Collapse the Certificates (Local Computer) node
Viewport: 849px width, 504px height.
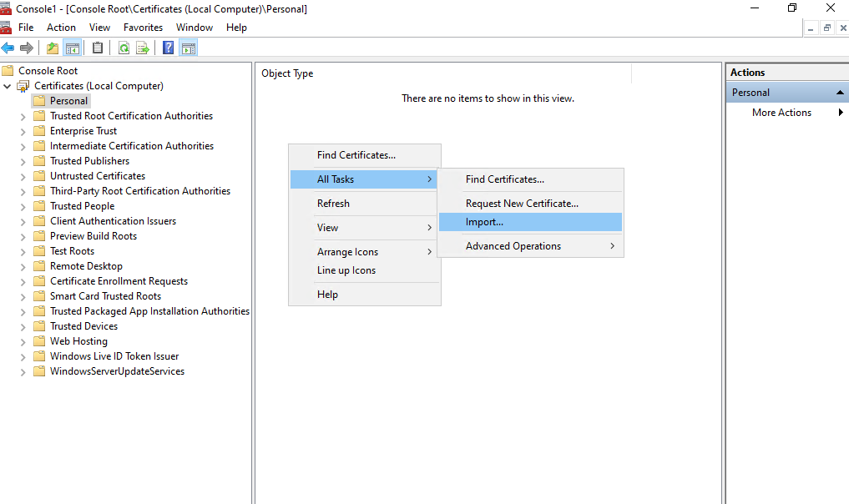(7, 86)
